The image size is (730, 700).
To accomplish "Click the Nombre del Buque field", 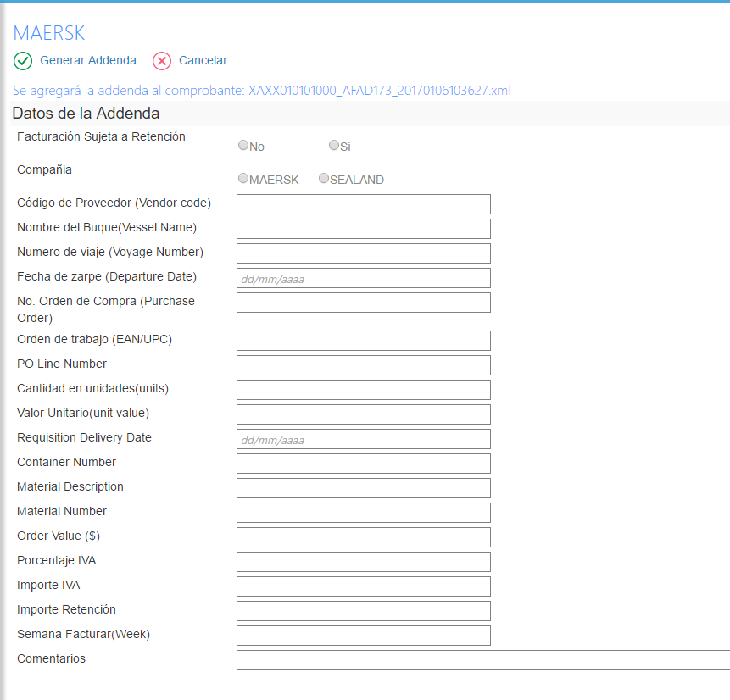I will click(364, 229).
